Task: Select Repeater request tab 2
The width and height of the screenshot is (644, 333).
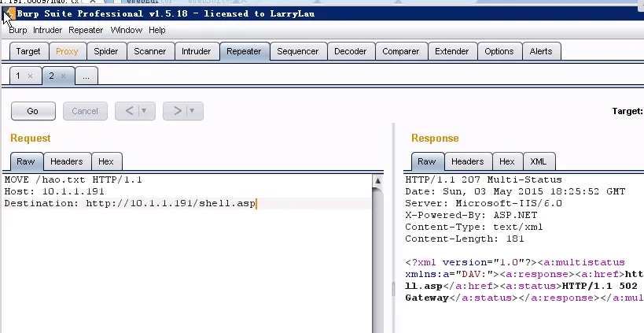Action: point(52,76)
